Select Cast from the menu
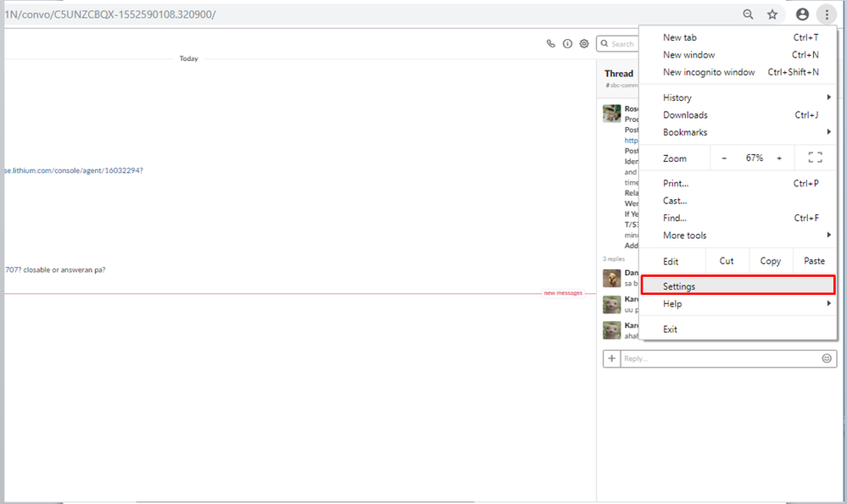 tap(738, 201)
